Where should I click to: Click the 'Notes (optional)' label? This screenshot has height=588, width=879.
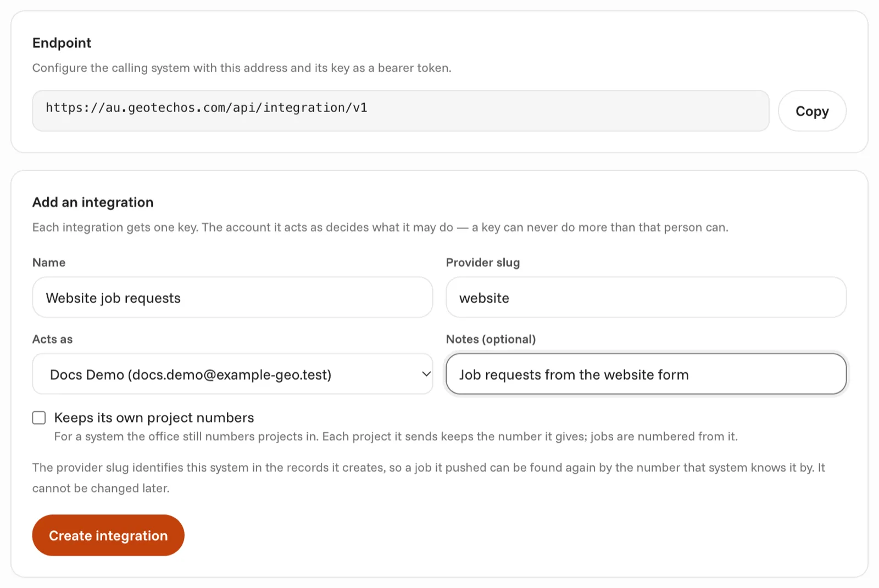(491, 339)
